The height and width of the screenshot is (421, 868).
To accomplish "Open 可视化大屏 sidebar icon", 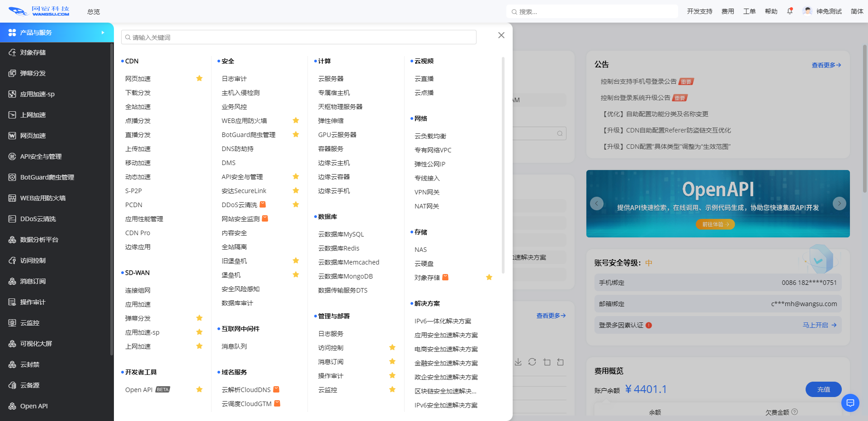I will coord(12,344).
